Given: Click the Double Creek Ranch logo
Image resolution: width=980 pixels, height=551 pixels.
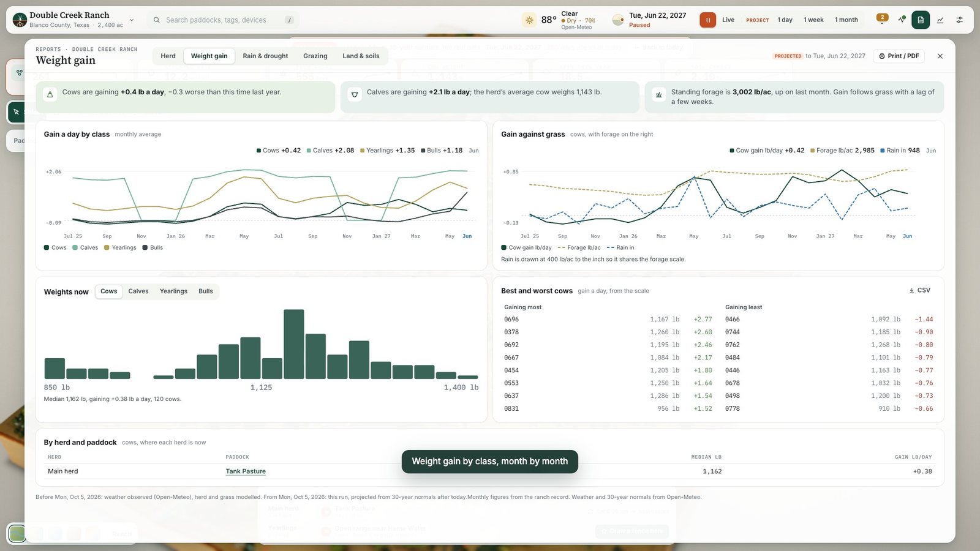Looking at the screenshot, I should coord(20,20).
